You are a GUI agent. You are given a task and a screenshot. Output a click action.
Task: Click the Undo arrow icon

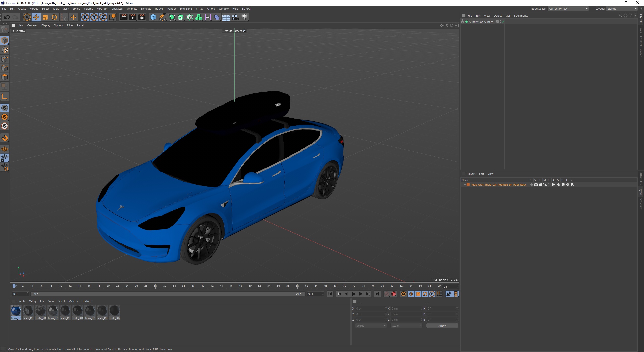7,17
